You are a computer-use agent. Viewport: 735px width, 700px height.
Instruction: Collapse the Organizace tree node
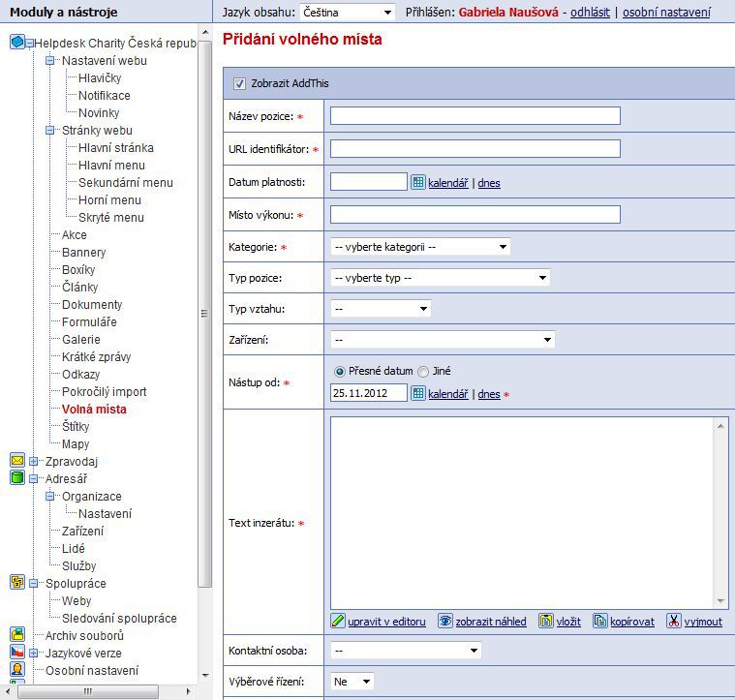point(49,496)
